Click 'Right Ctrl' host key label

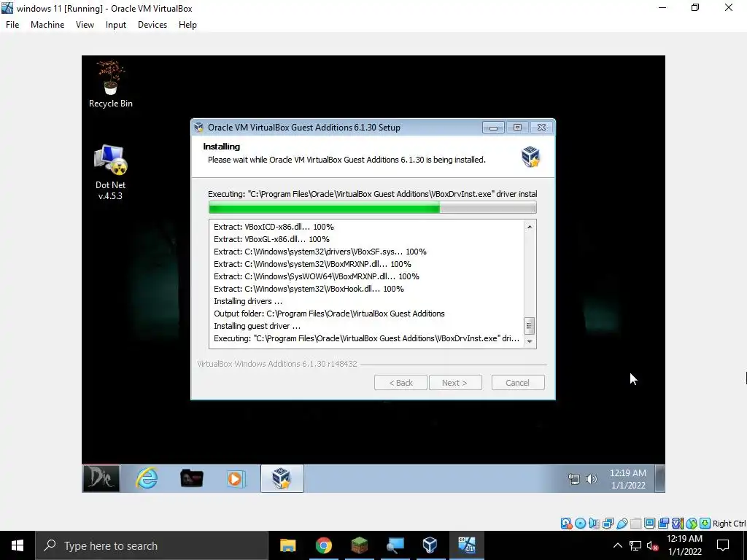[x=729, y=524]
